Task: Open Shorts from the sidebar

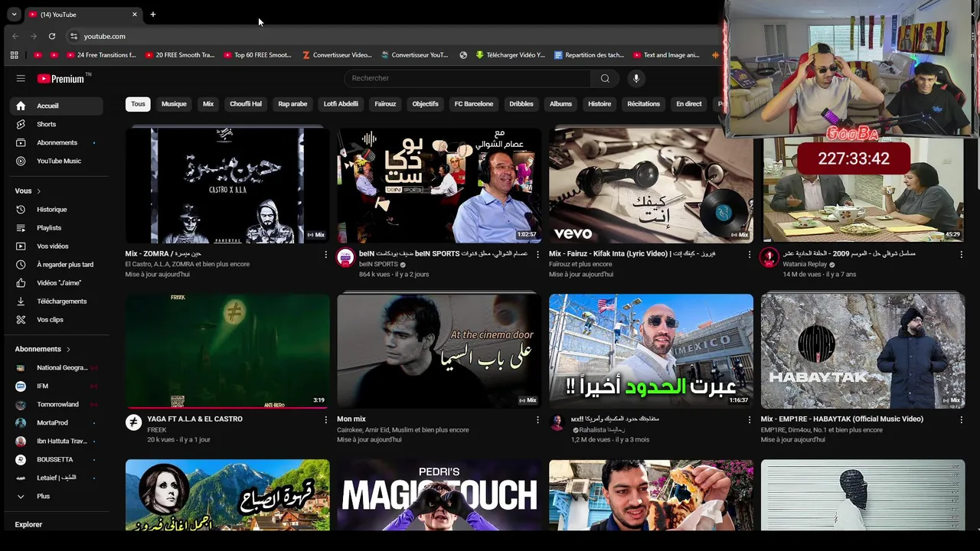Action: (56, 124)
